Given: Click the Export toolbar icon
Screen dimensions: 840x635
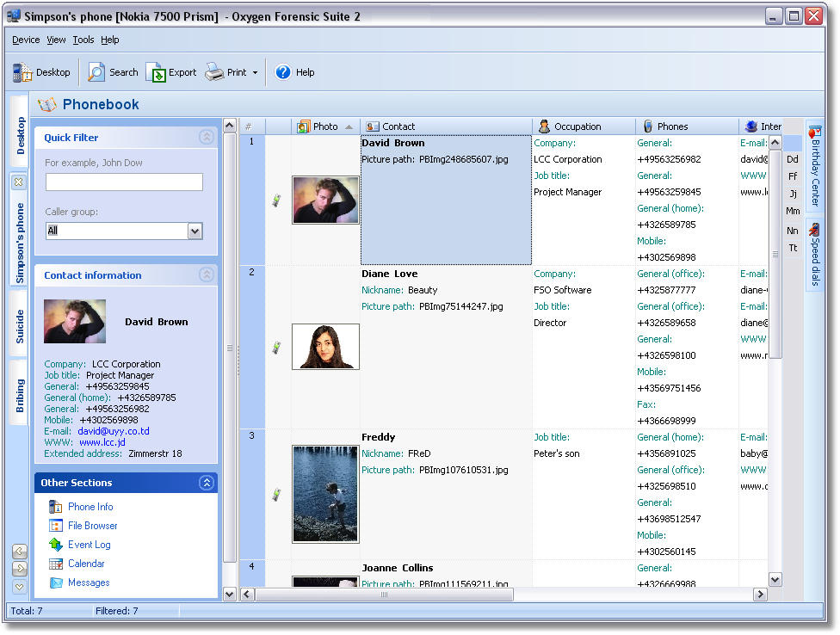Looking at the screenshot, I should (x=156, y=72).
